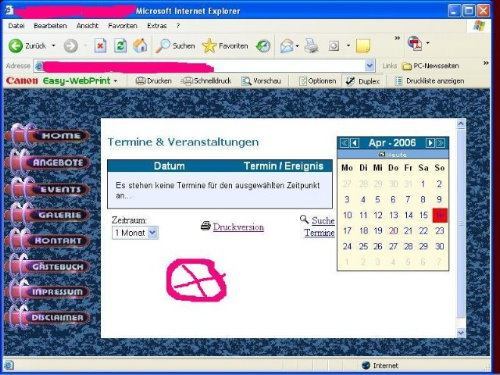Open Vorschau print preview
Screen dimensions: 500x375
261,81
